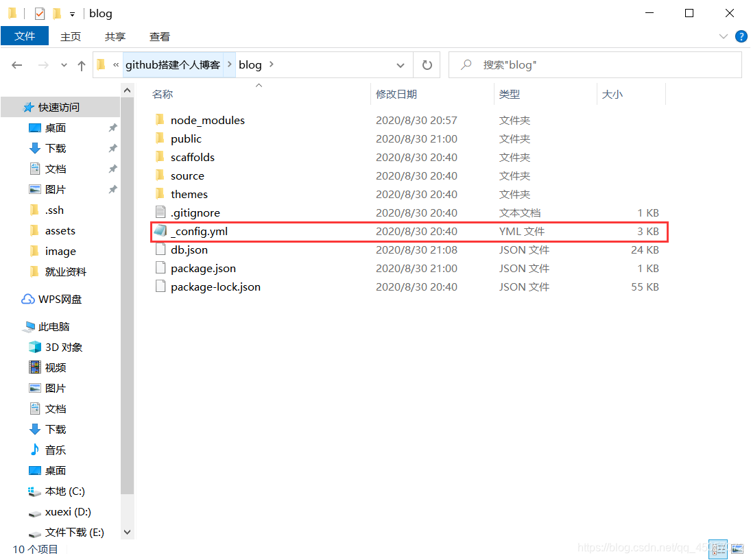Click the refresh icon next to address bar
The width and height of the screenshot is (751, 560).
coord(426,64)
